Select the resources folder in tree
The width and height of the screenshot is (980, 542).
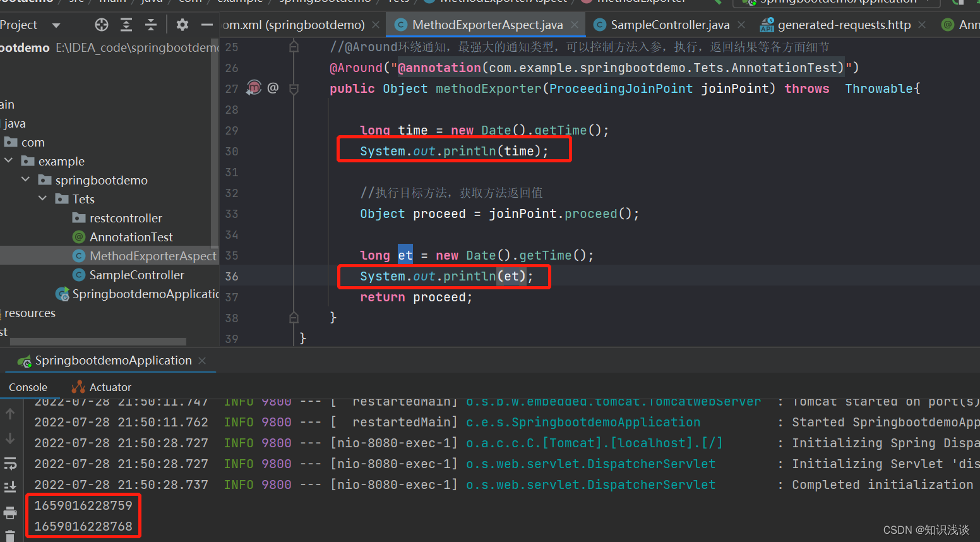click(30, 313)
